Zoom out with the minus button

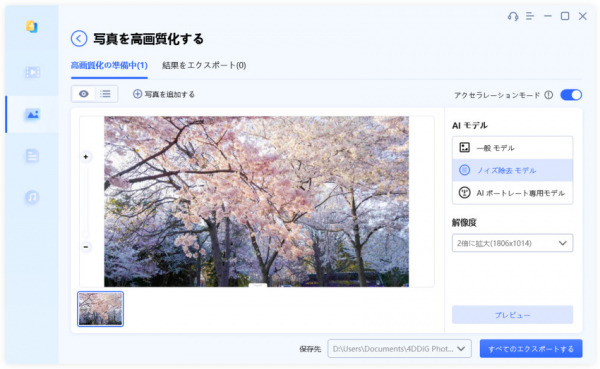(86, 247)
